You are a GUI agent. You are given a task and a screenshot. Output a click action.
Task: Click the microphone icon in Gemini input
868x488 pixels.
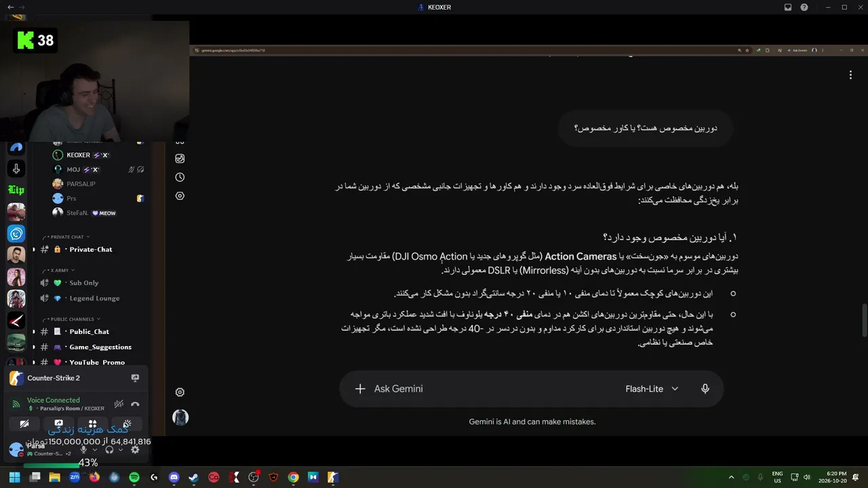click(705, 389)
